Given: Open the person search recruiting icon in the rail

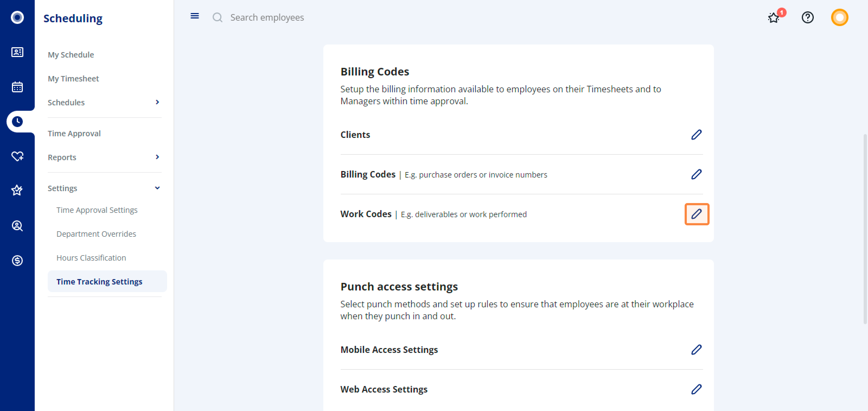Looking at the screenshot, I should tap(17, 226).
